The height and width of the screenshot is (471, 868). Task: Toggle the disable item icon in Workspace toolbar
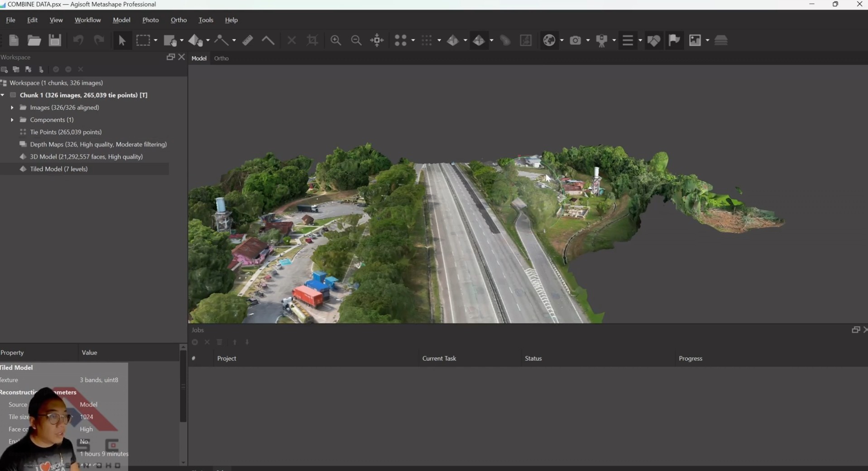tap(68, 69)
